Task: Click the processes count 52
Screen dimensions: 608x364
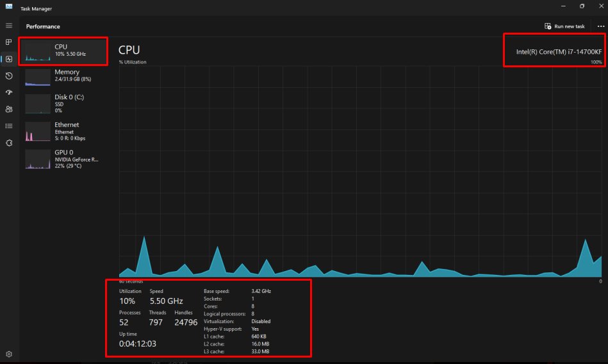Action: tap(124, 322)
